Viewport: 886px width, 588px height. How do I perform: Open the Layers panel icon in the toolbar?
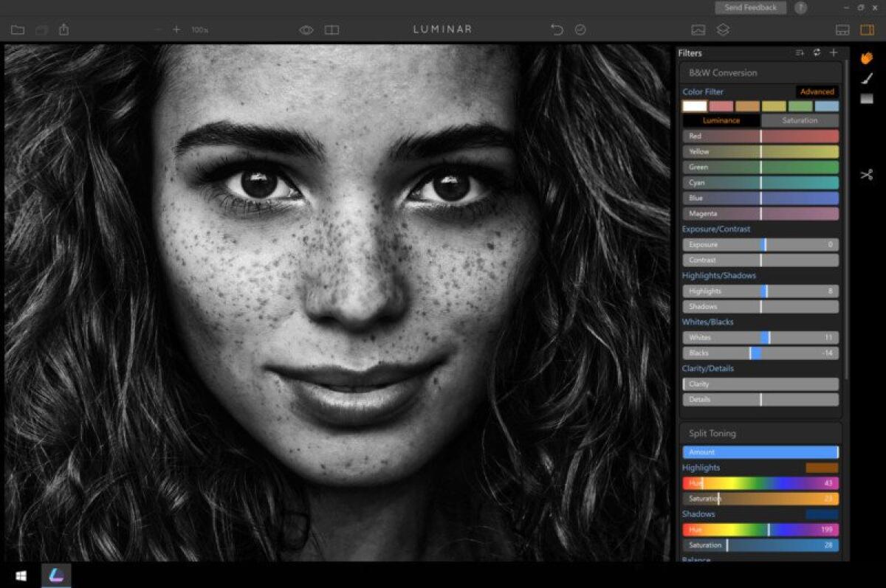pyautogui.click(x=723, y=30)
